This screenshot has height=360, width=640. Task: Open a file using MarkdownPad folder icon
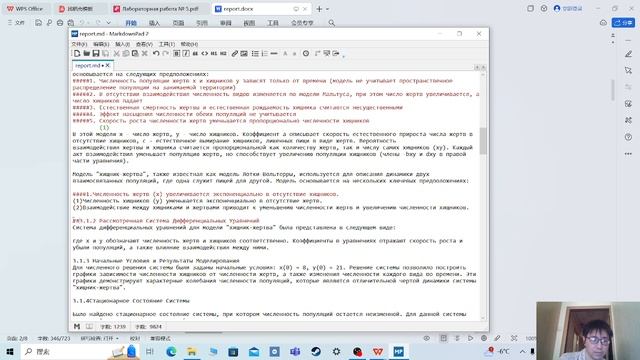pyautogui.click(x=86, y=53)
